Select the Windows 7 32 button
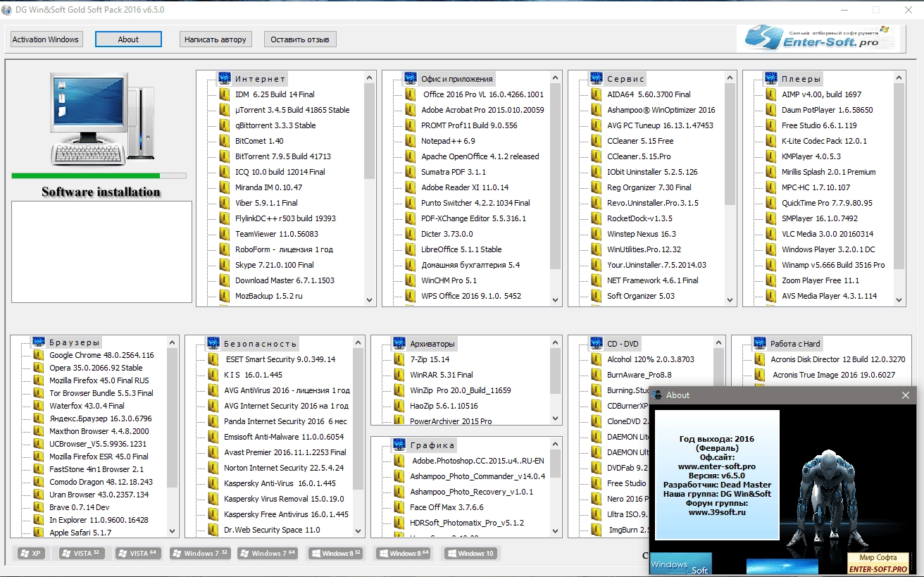The height and width of the screenshot is (577, 924). click(x=200, y=553)
